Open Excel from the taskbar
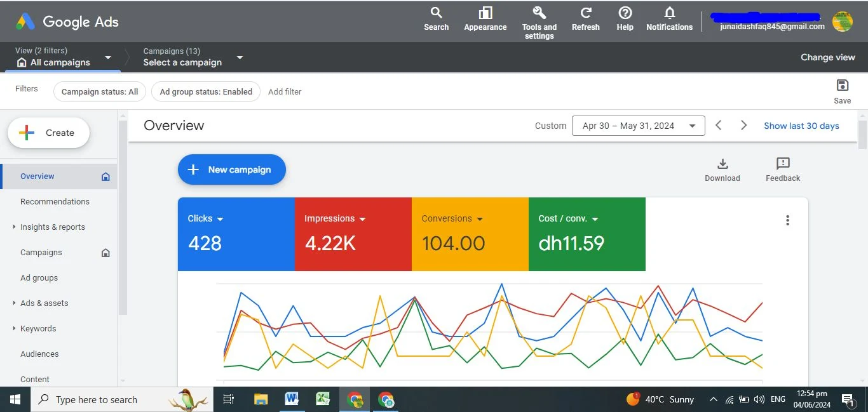 coord(323,399)
